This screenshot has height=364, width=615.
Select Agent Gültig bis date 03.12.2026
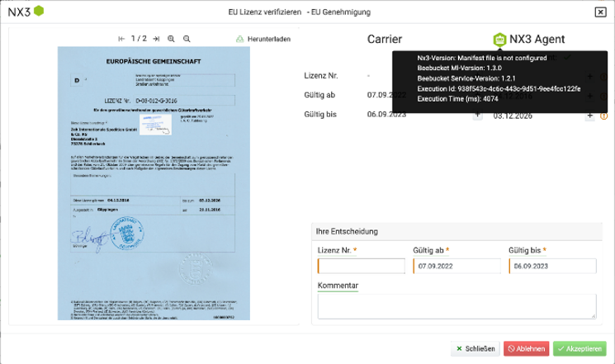[513, 116]
